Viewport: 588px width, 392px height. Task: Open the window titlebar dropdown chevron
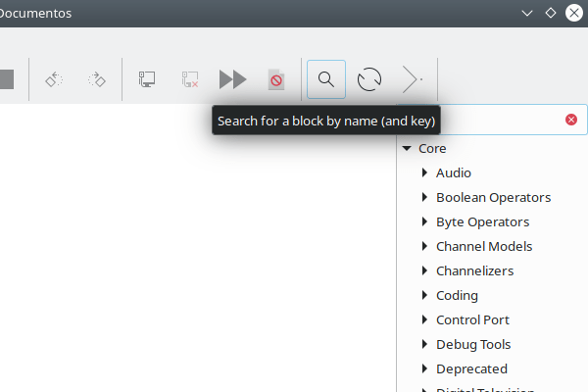pos(527,13)
